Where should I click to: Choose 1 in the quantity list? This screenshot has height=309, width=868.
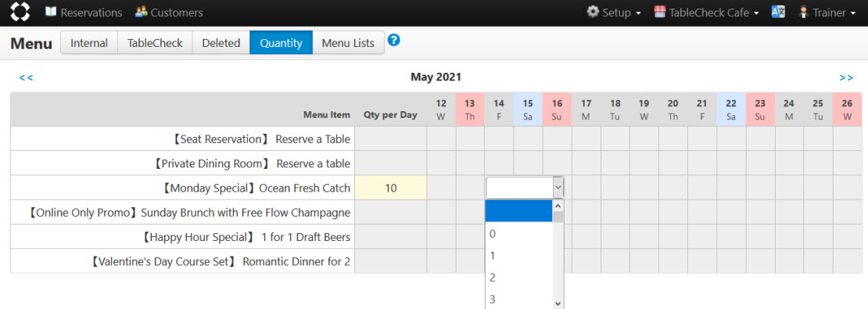click(x=518, y=255)
